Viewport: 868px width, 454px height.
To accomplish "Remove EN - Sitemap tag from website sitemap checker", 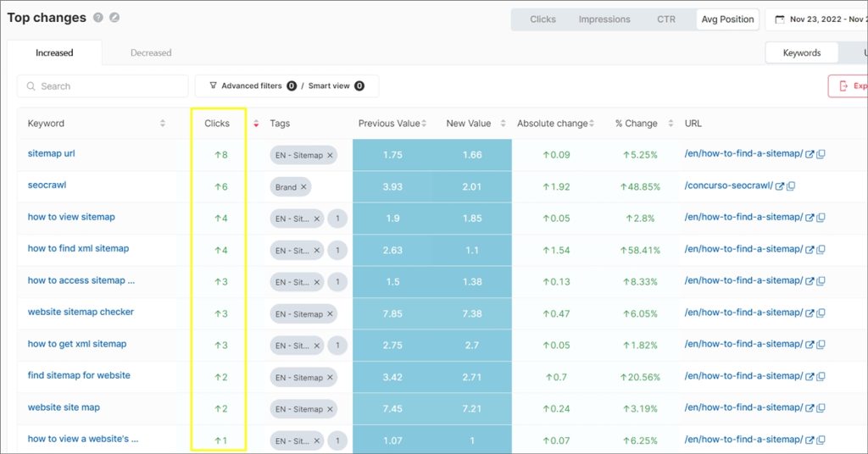I will pyautogui.click(x=330, y=314).
